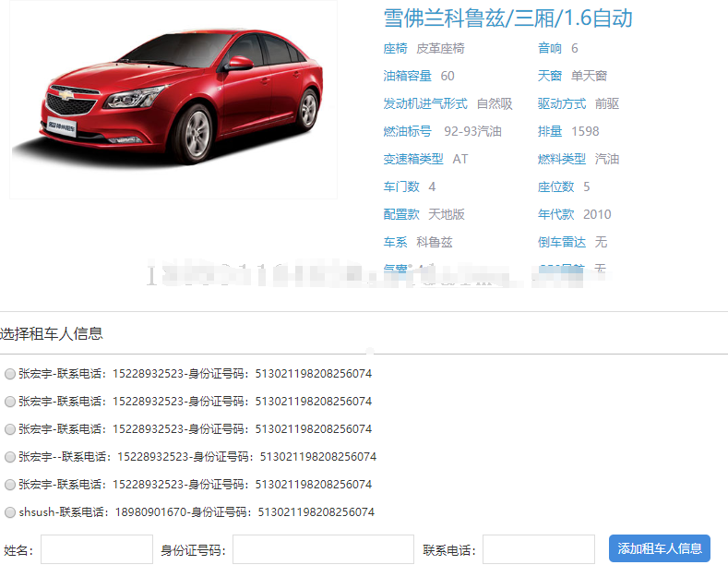Choose the second 张宏宇 renter radio option
The image size is (728, 577).
pos(10,402)
